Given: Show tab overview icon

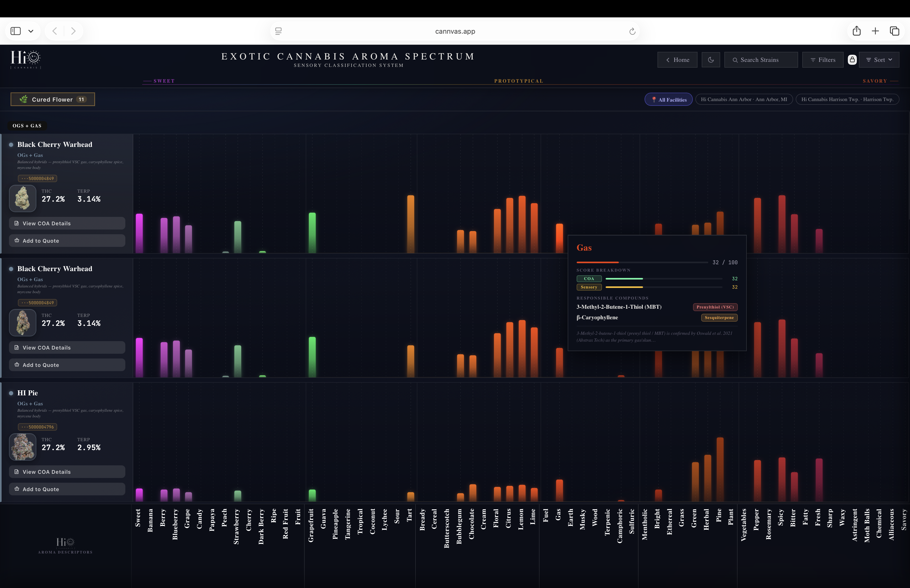Looking at the screenshot, I should [x=894, y=31].
